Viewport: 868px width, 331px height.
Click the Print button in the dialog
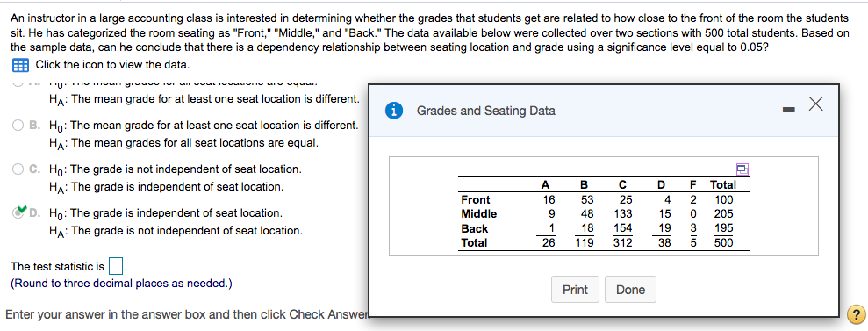[x=575, y=290]
